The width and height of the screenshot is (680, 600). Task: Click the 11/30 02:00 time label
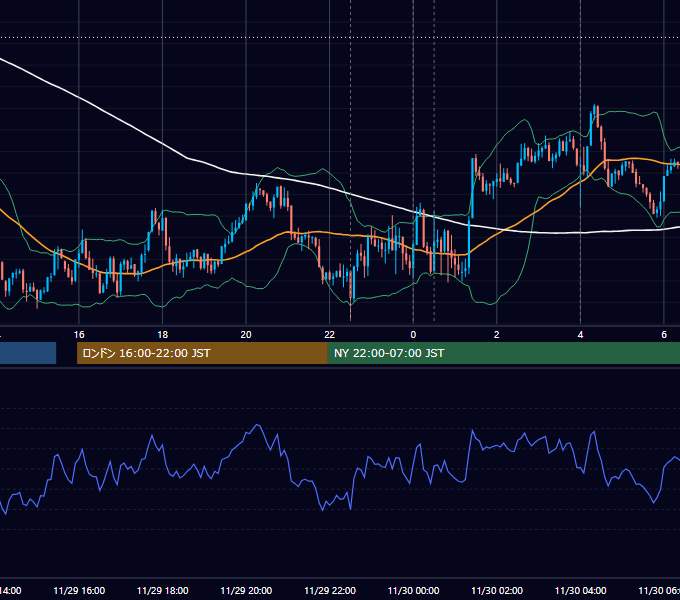pos(497,590)
